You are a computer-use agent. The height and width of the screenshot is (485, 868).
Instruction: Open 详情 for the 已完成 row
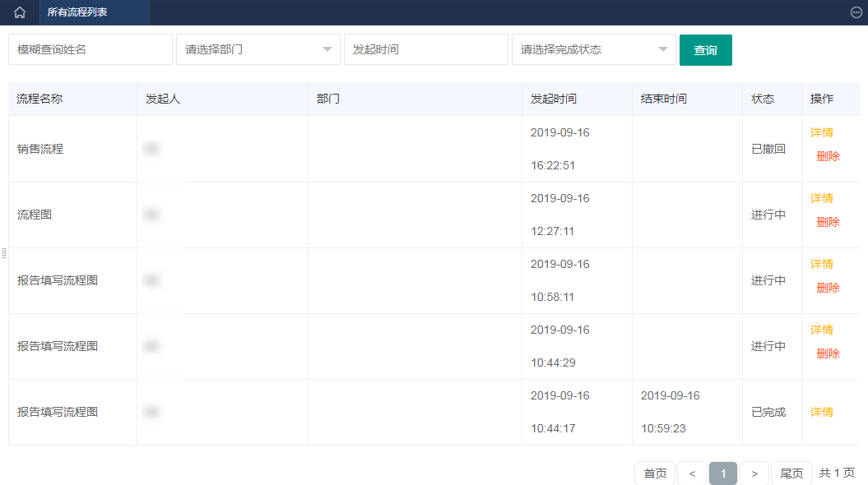[x=822, y=412]
